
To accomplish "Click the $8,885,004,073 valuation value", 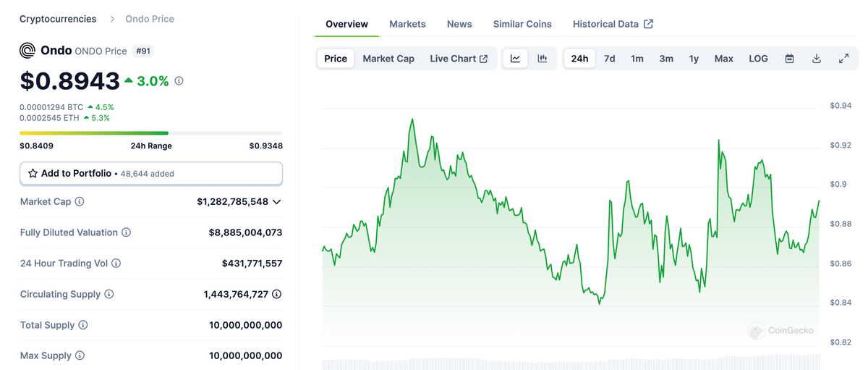I will (245, 232).
